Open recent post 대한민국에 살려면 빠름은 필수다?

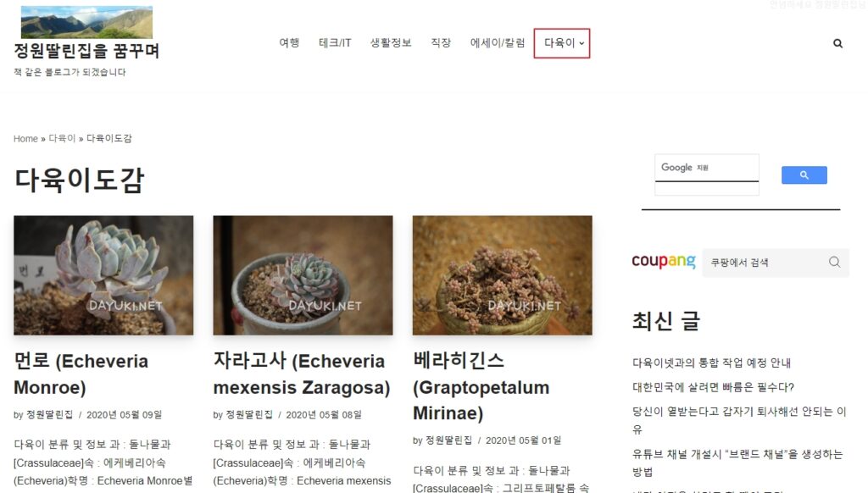pyautogui.click(x=713, y=387)
